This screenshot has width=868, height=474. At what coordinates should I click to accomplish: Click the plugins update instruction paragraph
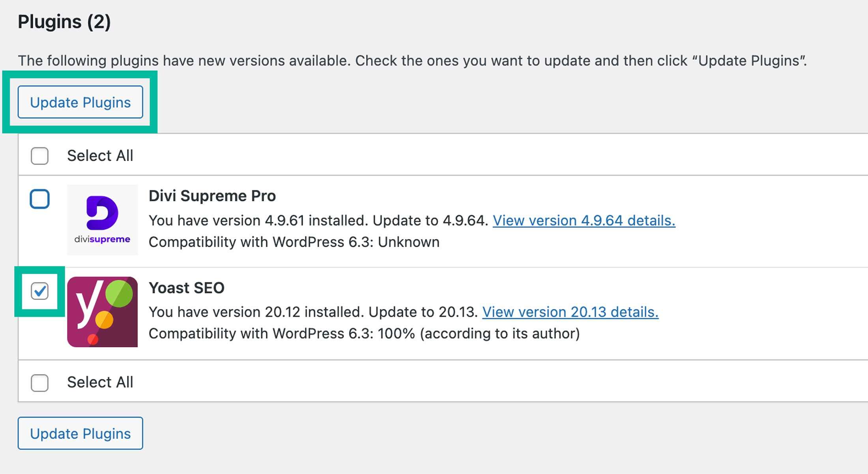click(x=412, y=60)
